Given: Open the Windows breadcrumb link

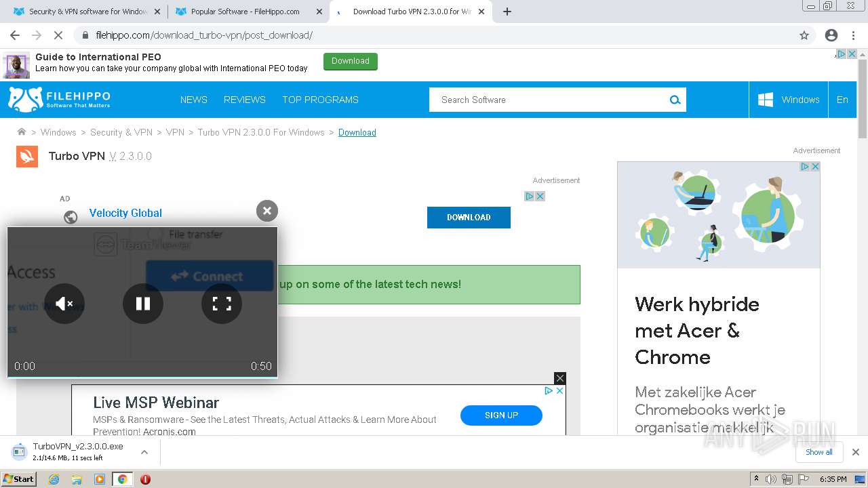Looking at the screenshot, I should (58, 132).
